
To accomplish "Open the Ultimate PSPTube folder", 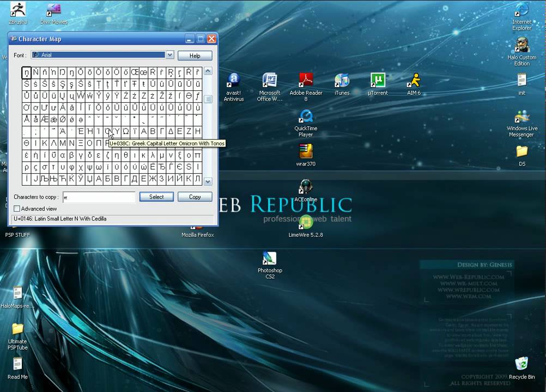I will tap(17, 336).
